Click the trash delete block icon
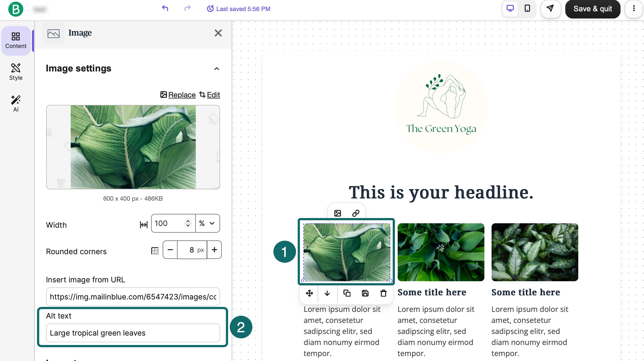The image size is (644, 361). coord(383,293)
